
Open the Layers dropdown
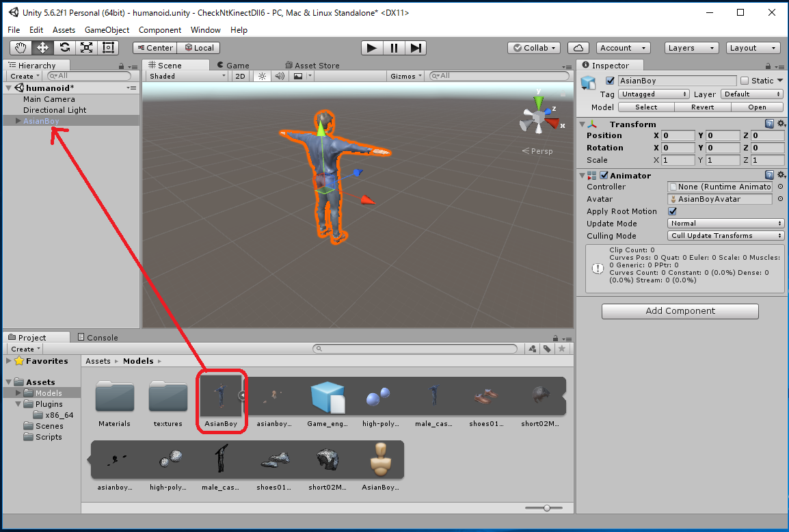[x=691, y=48]
